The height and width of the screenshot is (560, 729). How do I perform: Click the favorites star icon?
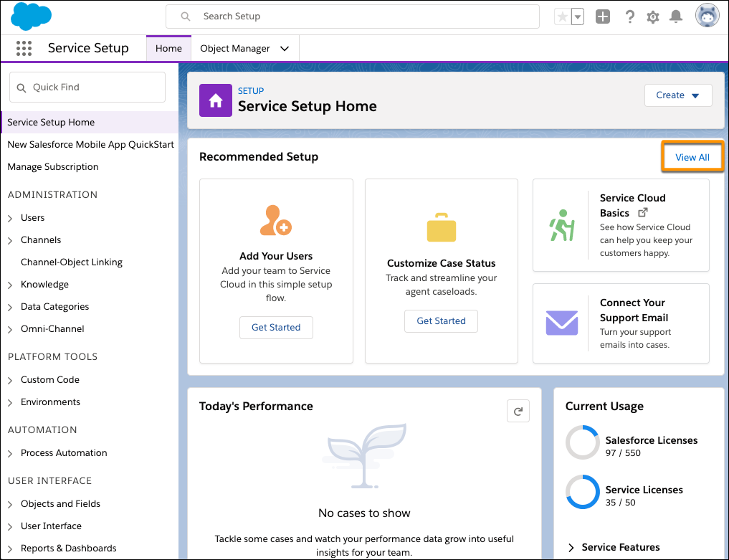[x=563, y=17]
